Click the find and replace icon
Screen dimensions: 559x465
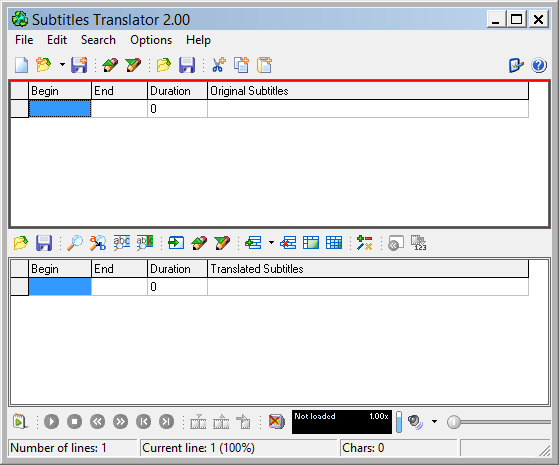point(98,243)
